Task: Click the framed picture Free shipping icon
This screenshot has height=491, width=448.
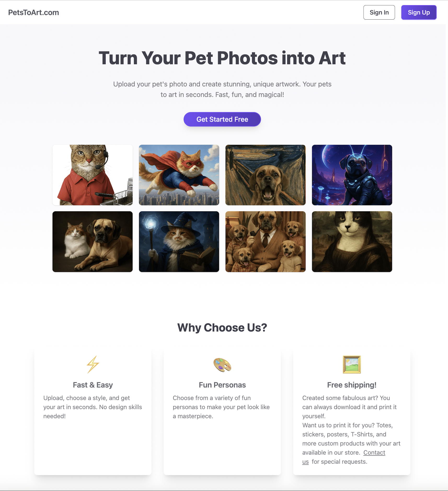Action: [352, 364]
